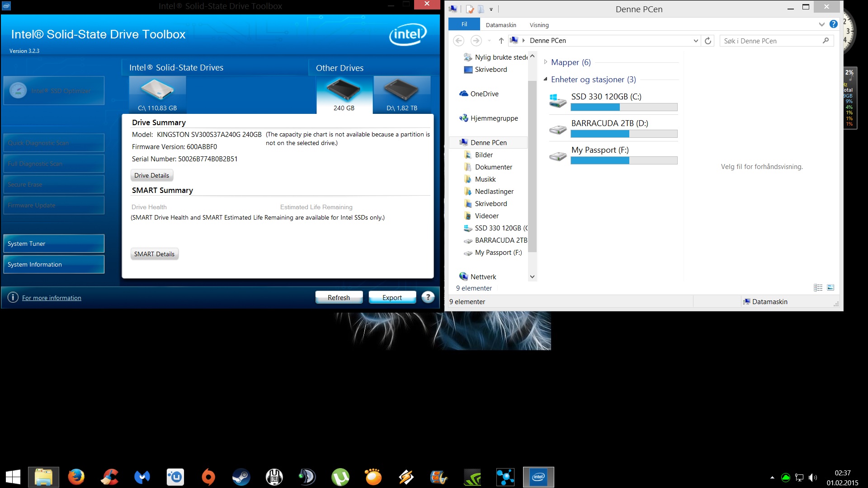Open Explorer help via the blue question mark
868x488 pixels.
pyautogui.click(x=834, y=24)
